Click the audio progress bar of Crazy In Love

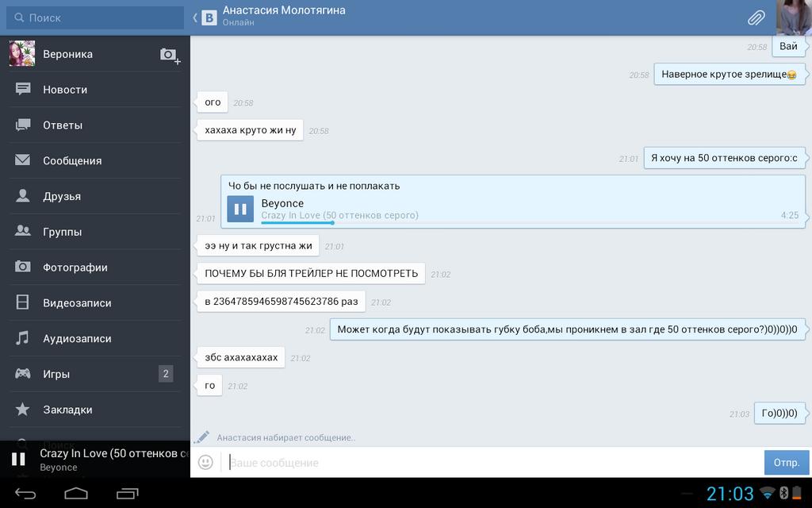pyautogui.click(x=530, y=223)
